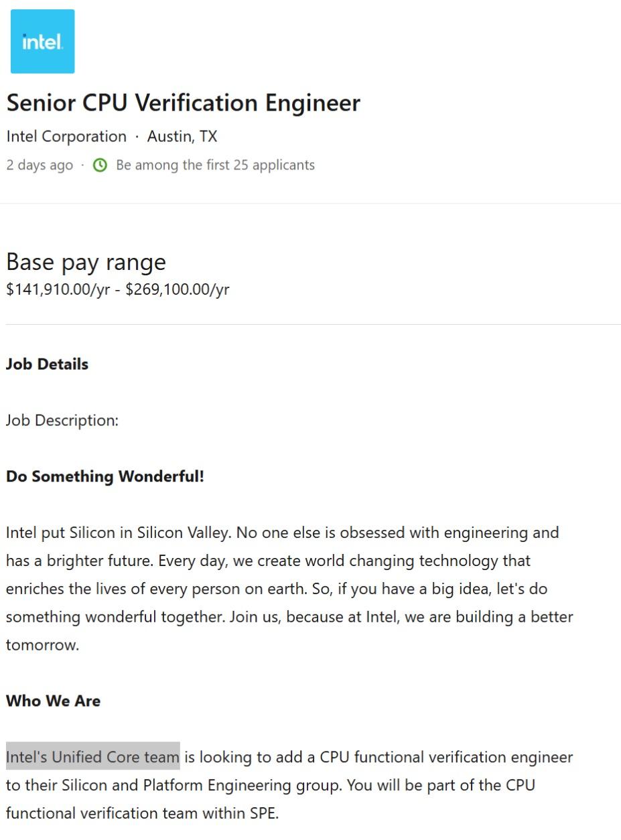Click the $269,100.00/yr maximum salary figure
Screen dimensions: 621x840
coord(178,289)
